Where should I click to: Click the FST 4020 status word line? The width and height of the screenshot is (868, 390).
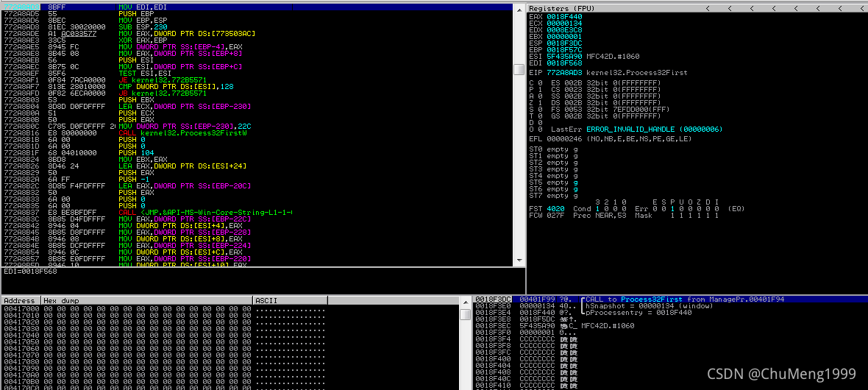pyautogui.click(x=636, y=208)
